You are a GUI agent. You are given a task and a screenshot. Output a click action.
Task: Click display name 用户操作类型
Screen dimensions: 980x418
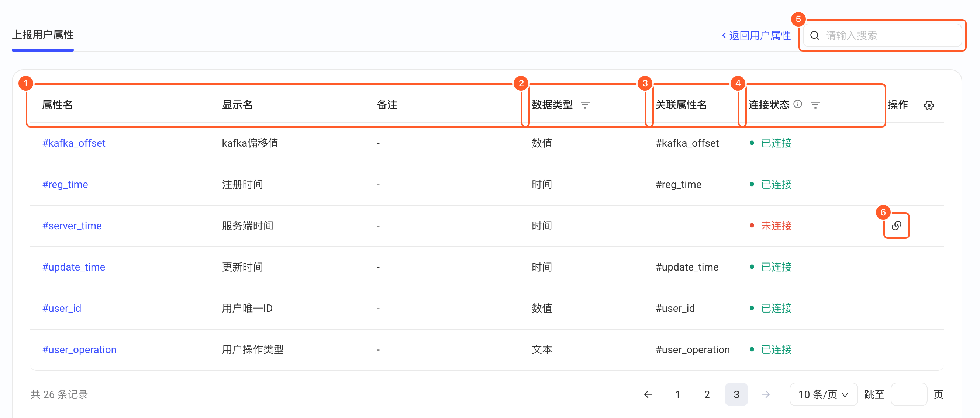(253, 349)
